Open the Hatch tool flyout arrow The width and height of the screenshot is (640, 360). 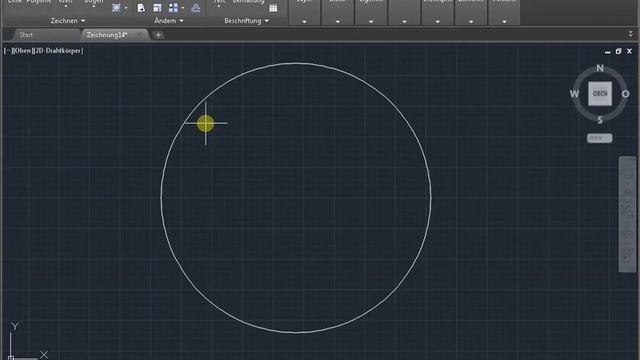point(126,8)
